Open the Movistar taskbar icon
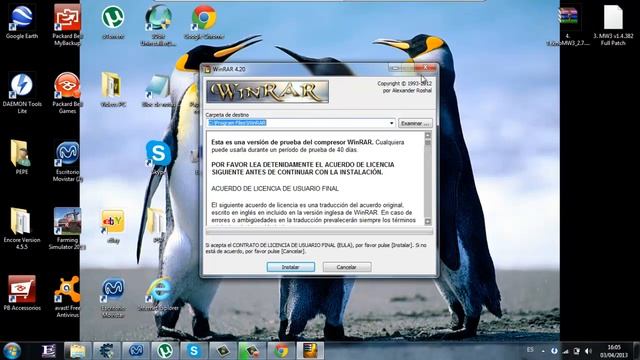640x360 pixels. click(x=136, y=351)
